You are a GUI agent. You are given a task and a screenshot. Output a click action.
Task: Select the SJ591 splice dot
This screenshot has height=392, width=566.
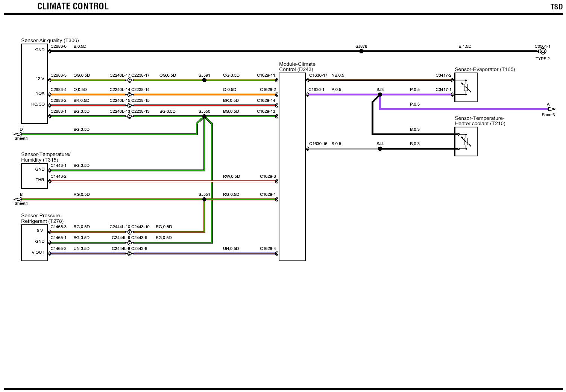(x=204, y=80)
